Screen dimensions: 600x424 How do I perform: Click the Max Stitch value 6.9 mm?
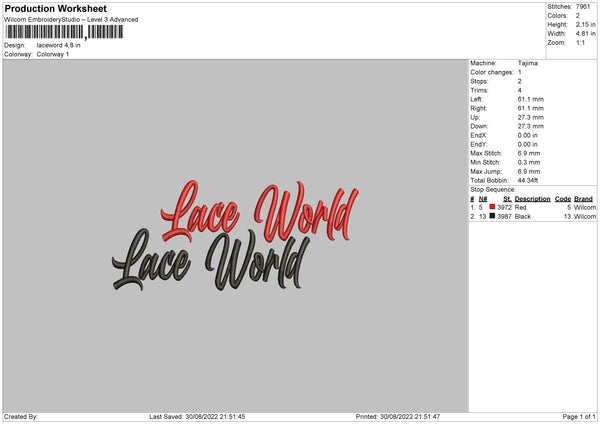click(x=529, y=153)
